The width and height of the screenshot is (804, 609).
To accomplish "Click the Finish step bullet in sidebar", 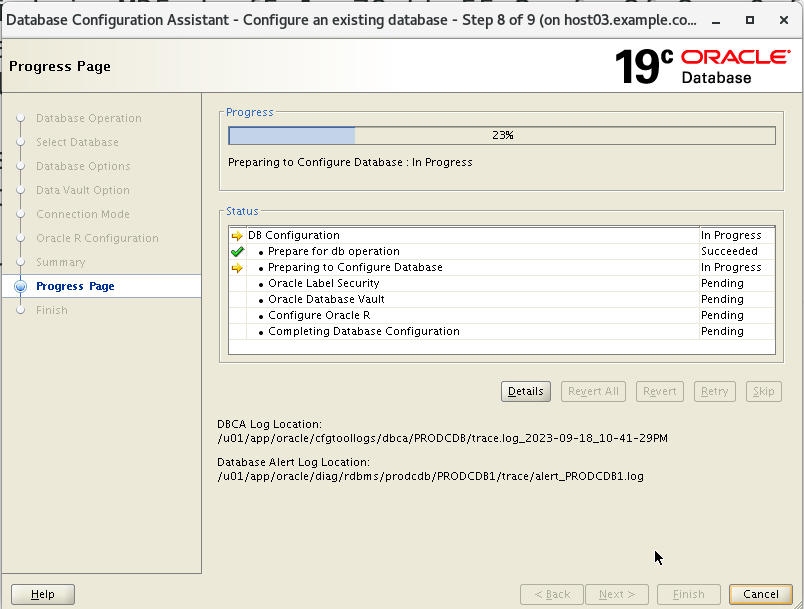I will (x=21, y=310).
